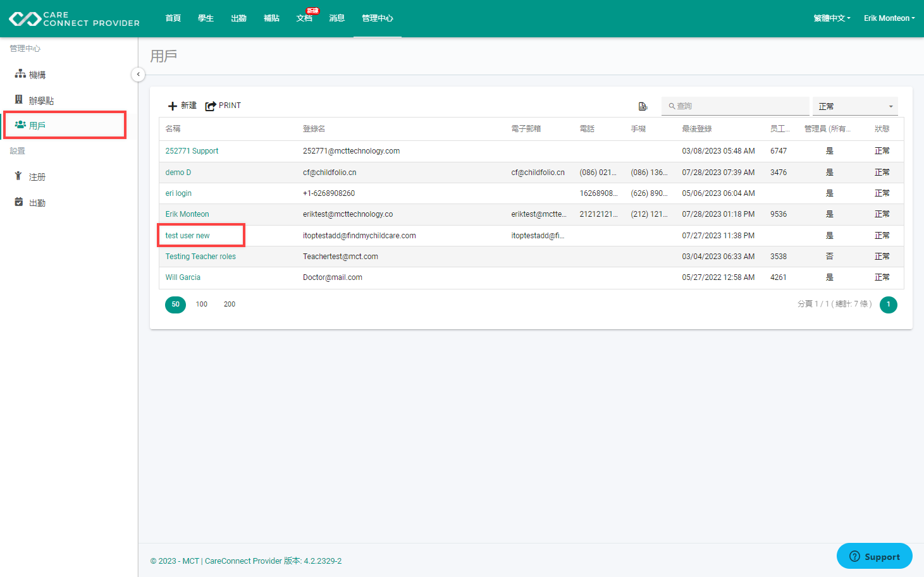Click the 否 admin value for Testing Teacher

[x=829, y=257]
